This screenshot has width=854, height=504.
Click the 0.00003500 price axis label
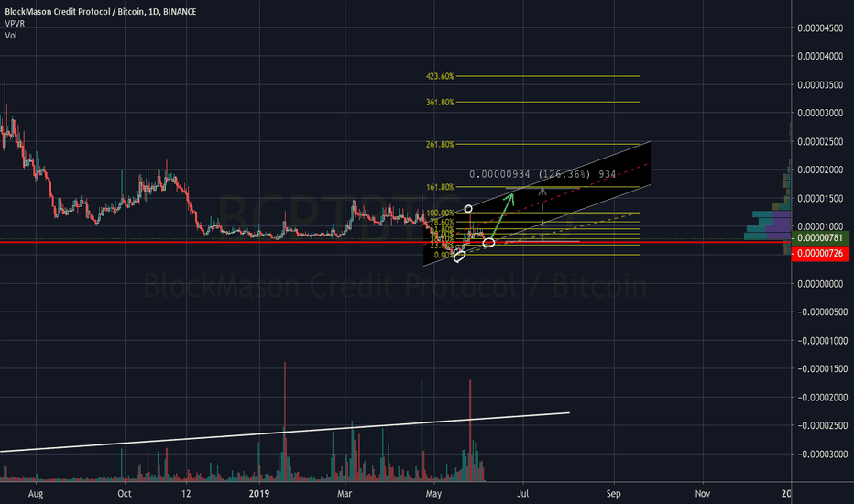(820, 85)
